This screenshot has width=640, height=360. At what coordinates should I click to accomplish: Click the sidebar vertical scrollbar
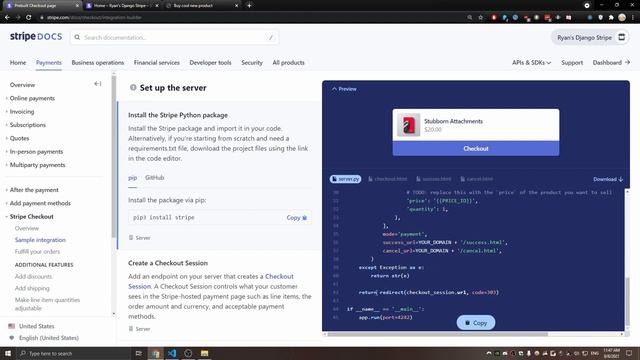(x=114, y=155)
